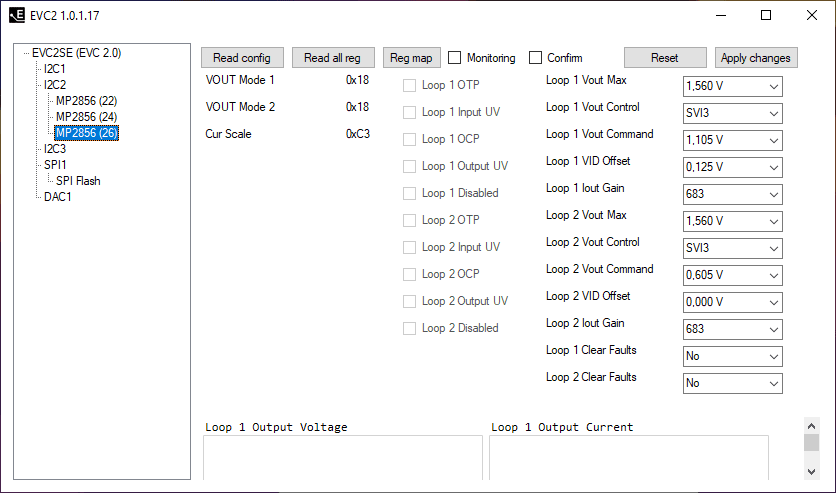Click the scrollbar down arrow
This screenshot has width=836, height=493.
tap(811, 470)
